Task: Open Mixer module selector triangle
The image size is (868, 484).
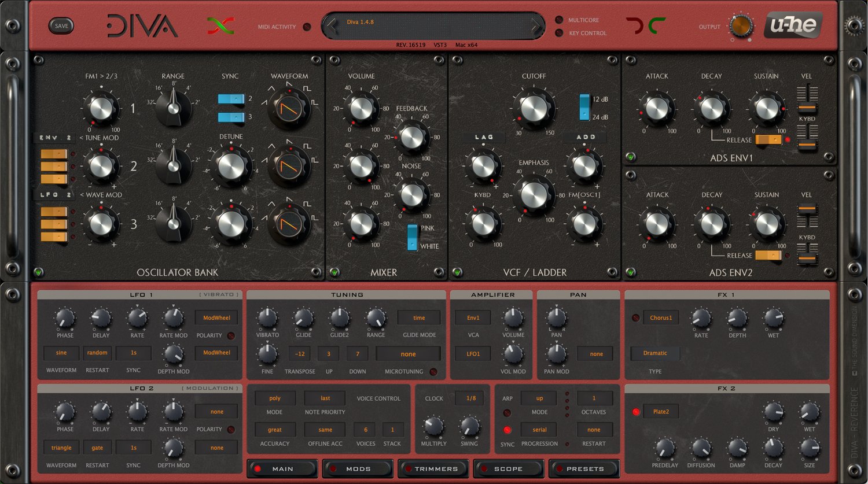Action: 334,272
